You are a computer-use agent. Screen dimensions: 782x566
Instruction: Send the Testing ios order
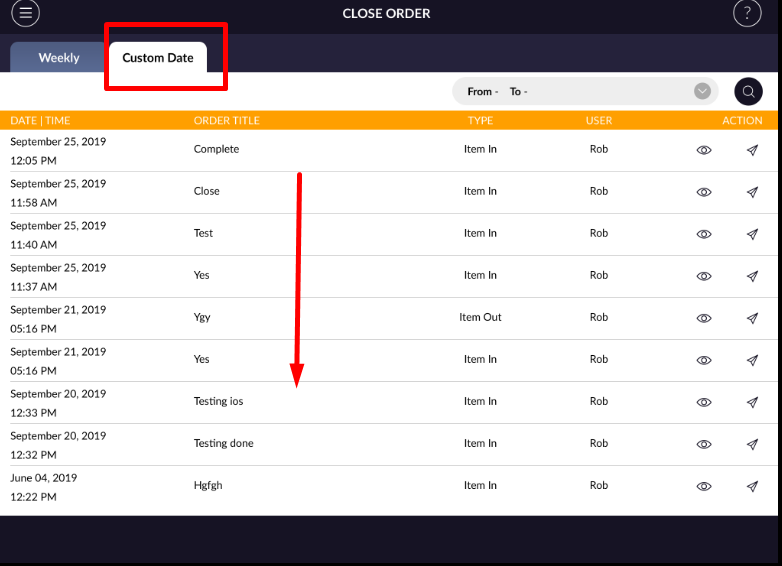pyautogui.click(x=752, y=402)
